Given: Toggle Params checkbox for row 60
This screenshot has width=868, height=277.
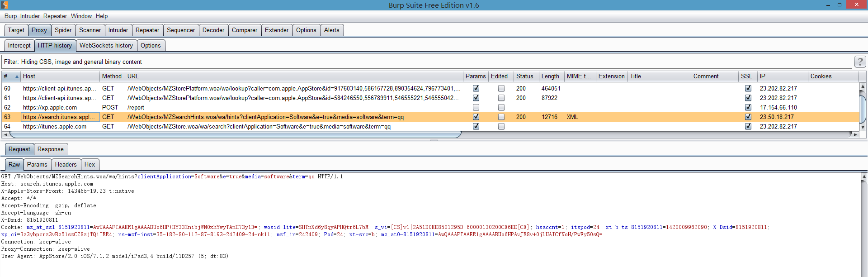Looking at the screenshot, I should 476,88.
